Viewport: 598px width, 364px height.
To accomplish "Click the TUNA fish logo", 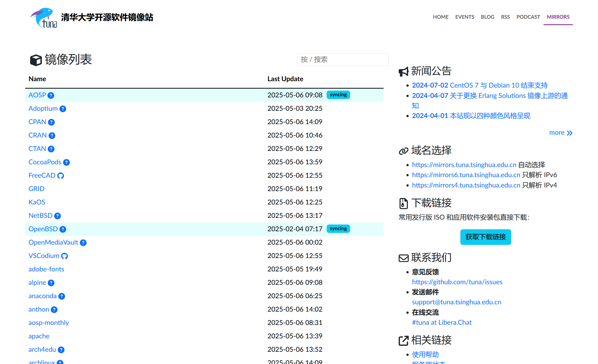I will [44, 18].
